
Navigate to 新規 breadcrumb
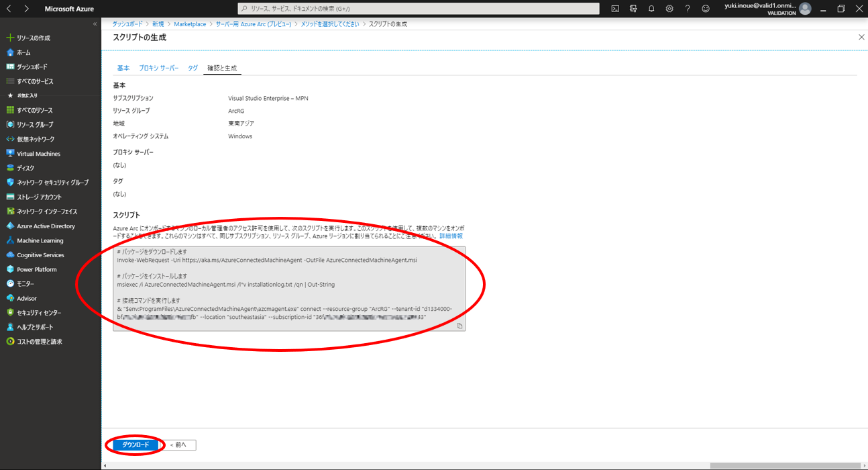158,24
